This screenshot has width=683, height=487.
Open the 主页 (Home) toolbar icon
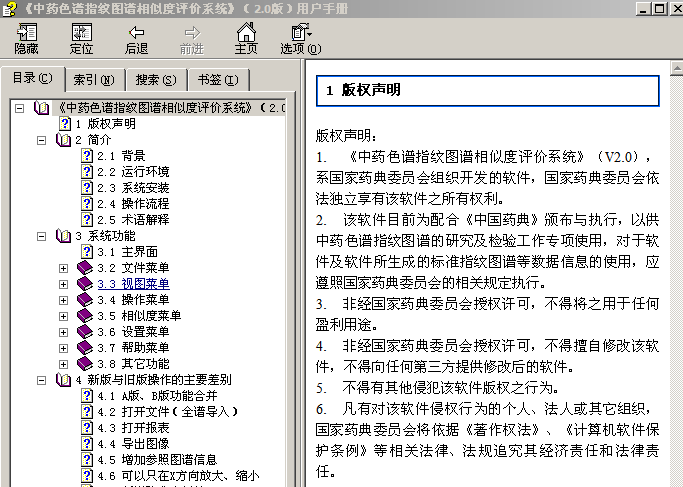click(246, 39)
